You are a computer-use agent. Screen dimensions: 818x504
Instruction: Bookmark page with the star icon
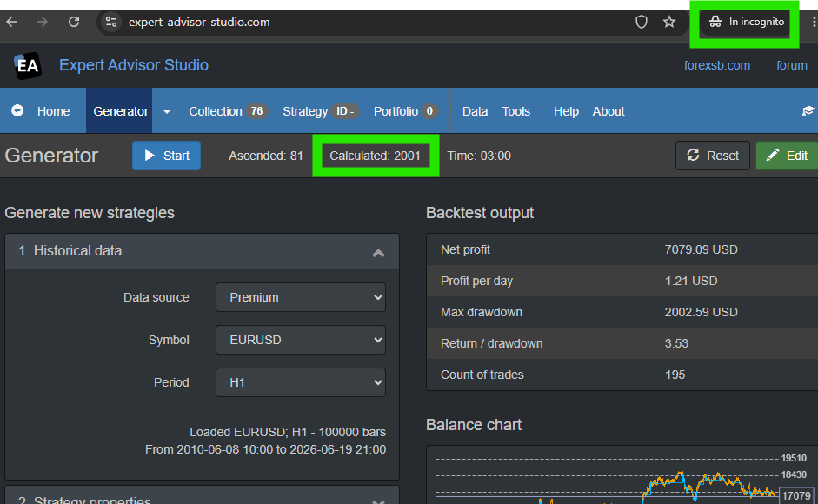[x=669, y=22]
